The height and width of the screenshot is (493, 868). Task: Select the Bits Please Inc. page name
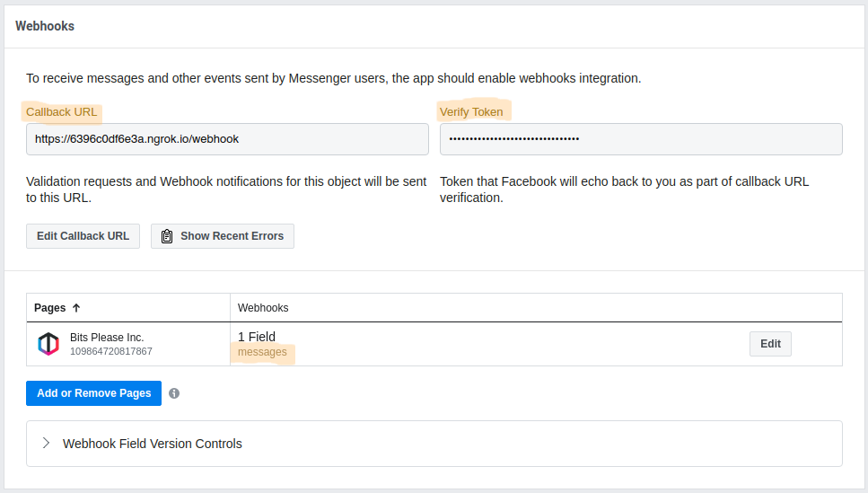107,338
